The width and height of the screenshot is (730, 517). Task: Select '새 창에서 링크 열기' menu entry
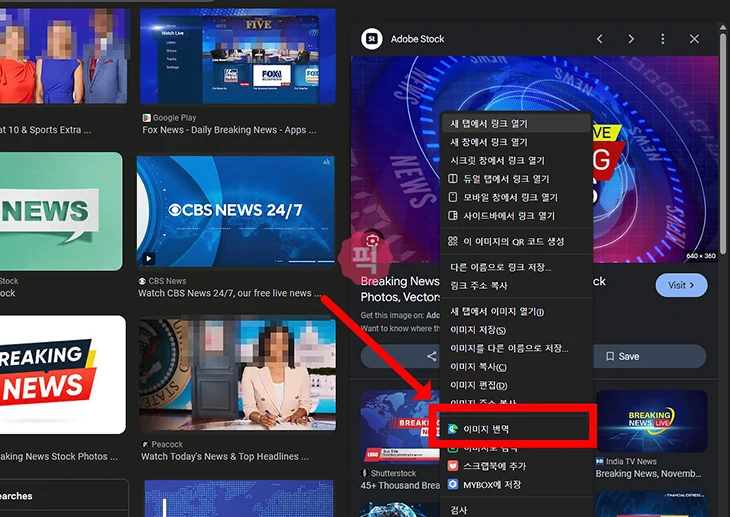coord(516,142)
